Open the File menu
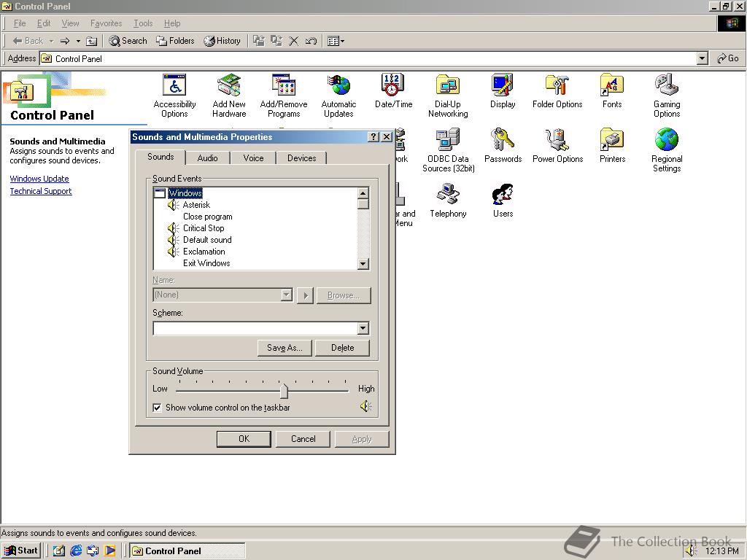This screenshot has width=747, height=560. click(20, 23)
